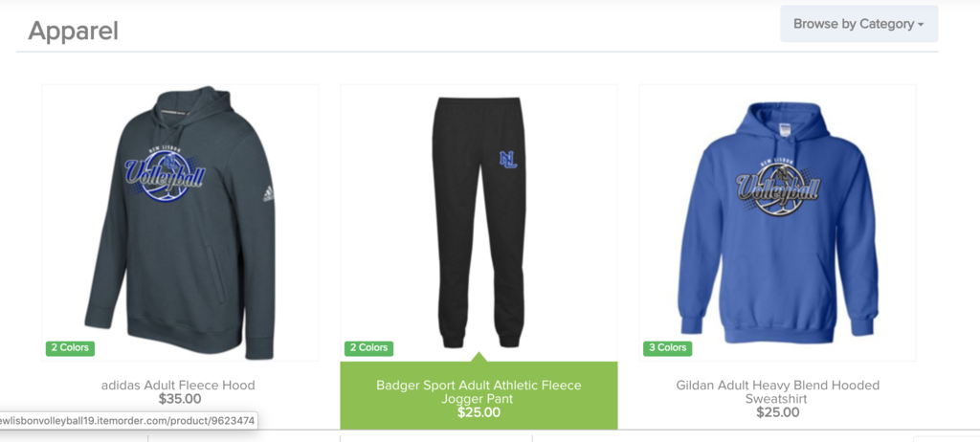Image resolution: width=980 pixels, height=442 pixels.
Task: Click the Gildan neck tag on the blue hoodie
Action: coord(785,129)
